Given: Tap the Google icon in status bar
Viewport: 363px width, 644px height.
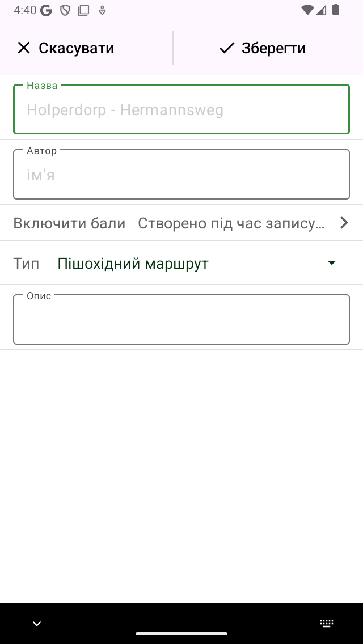Looking at the screenshot, I should [46, 10].
